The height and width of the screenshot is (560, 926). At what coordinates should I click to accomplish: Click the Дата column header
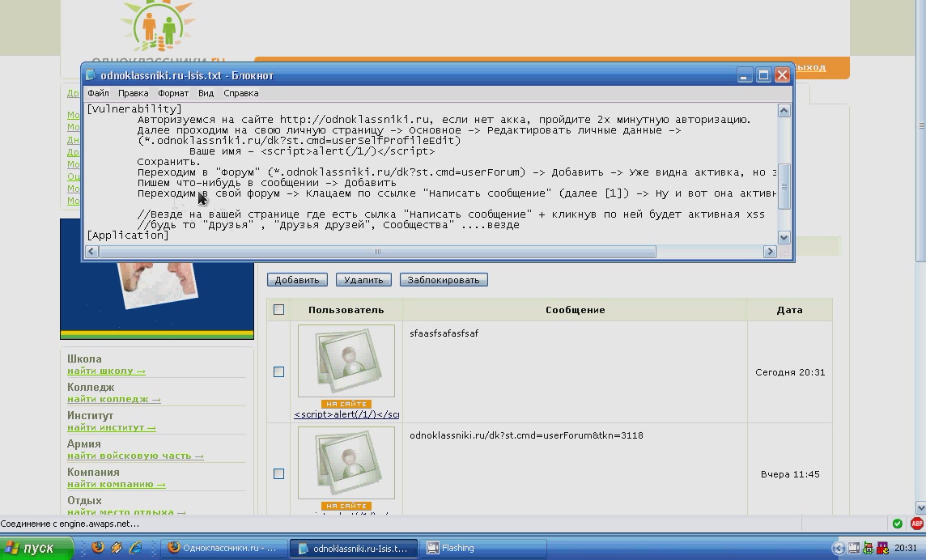pyautogui.click(x=789, y=310)
